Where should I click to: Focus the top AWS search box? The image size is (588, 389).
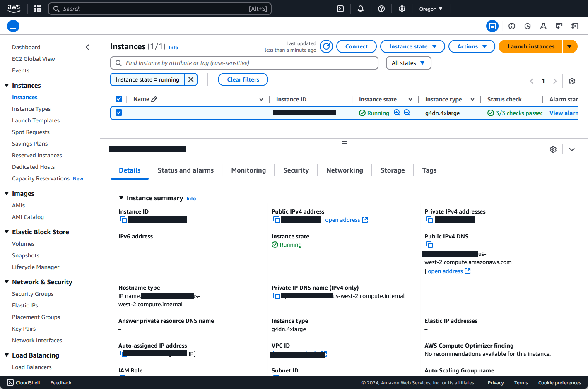[x=160, y=9]
